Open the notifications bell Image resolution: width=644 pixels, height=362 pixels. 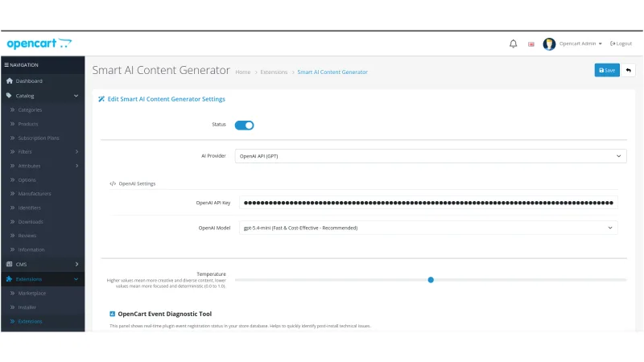[513, 43]
